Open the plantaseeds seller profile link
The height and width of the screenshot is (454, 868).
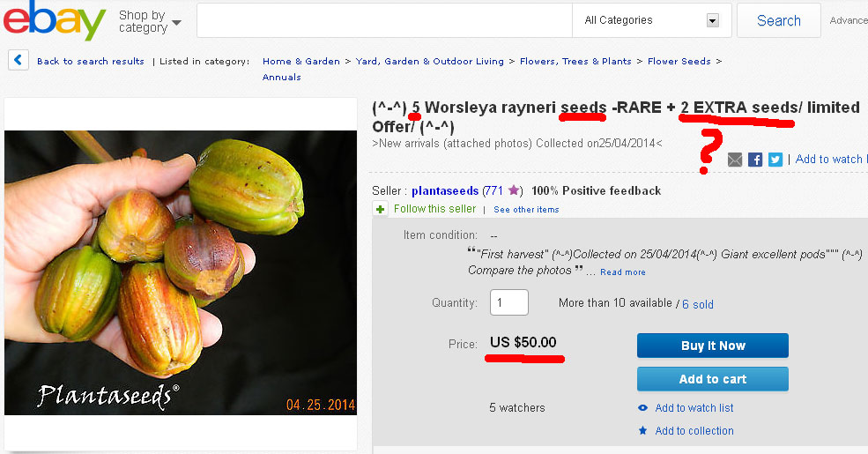tap(444, 191)
